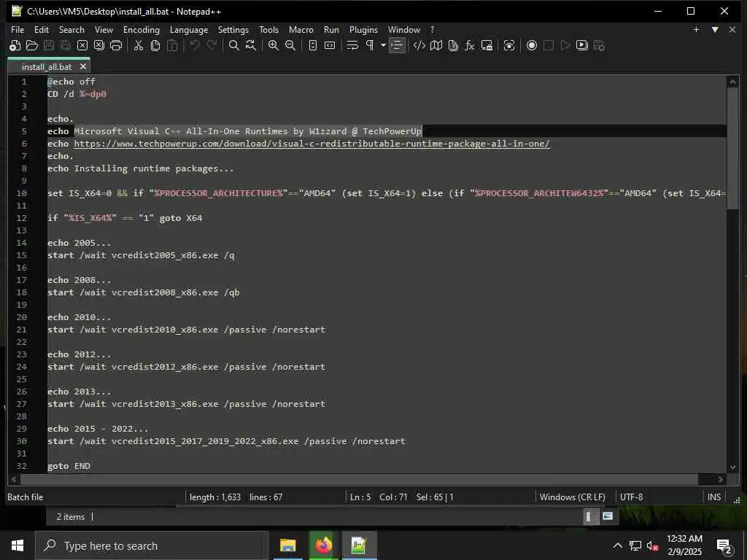Open the tab list dropdown triangle at top right
This screenshot has height=560, width=747.
click(x=715, y=29)
